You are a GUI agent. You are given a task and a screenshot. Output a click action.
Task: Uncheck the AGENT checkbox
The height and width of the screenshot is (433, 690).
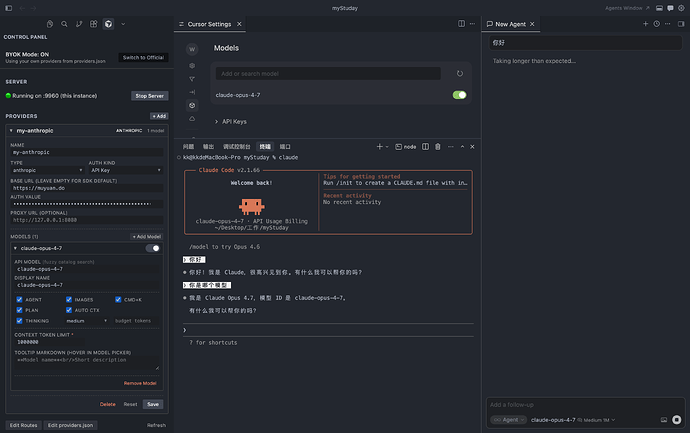tap(19, 299)
